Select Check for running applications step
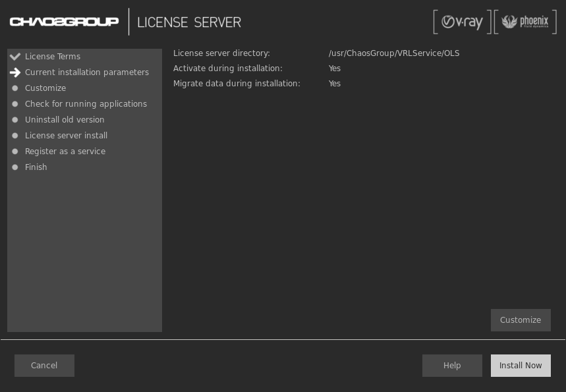This screenshot has height=392, width=566. 86,104
